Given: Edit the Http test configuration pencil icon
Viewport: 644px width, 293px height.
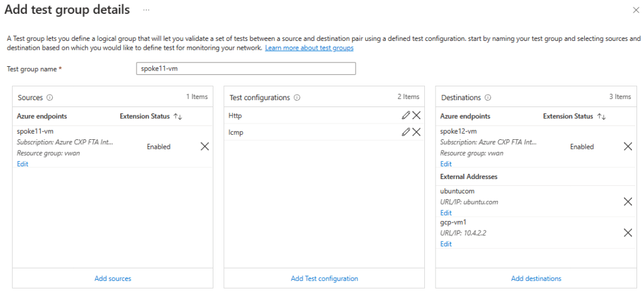Looking at the screenshot, I should (406, 116).
